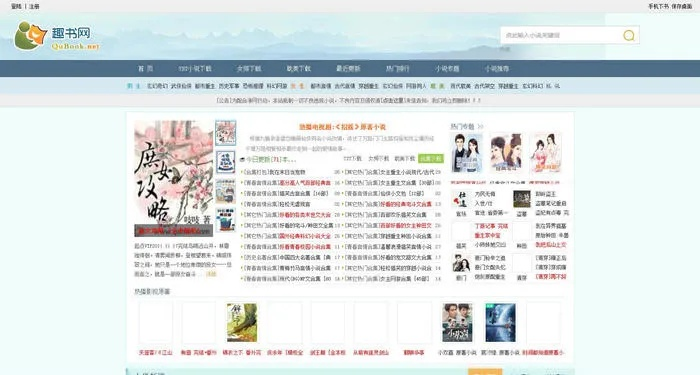The image size is (700, 375).
Task: Click the 保存桌面 link at top right
Action: pos(681,6)
